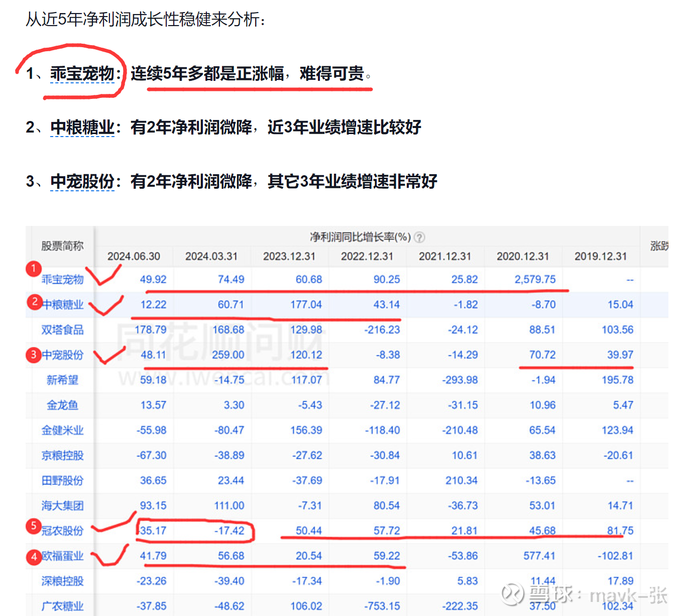Open 中粮糖业 stock in the table
Viewport: 687px width, 616px height.
coord(62,304)
